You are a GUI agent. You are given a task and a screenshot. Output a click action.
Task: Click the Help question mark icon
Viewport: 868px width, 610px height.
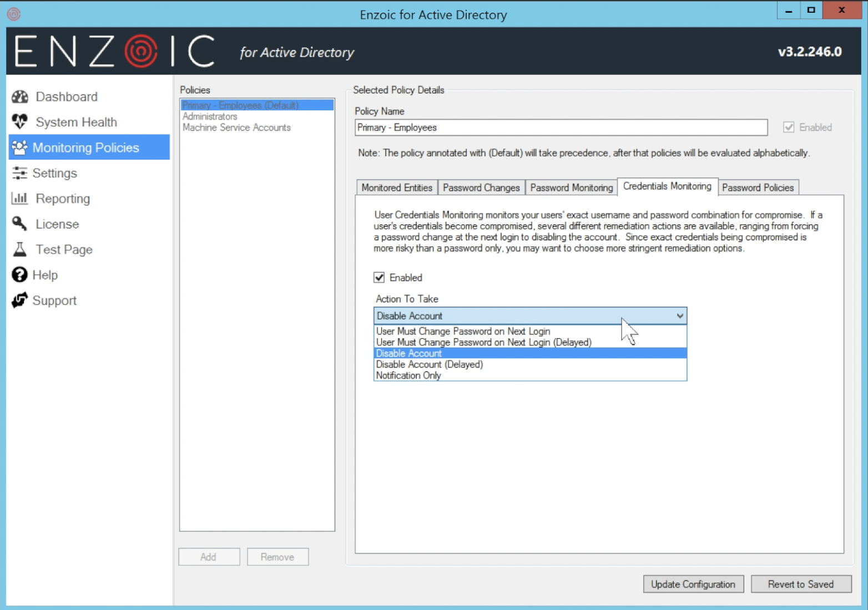(18, 274)
